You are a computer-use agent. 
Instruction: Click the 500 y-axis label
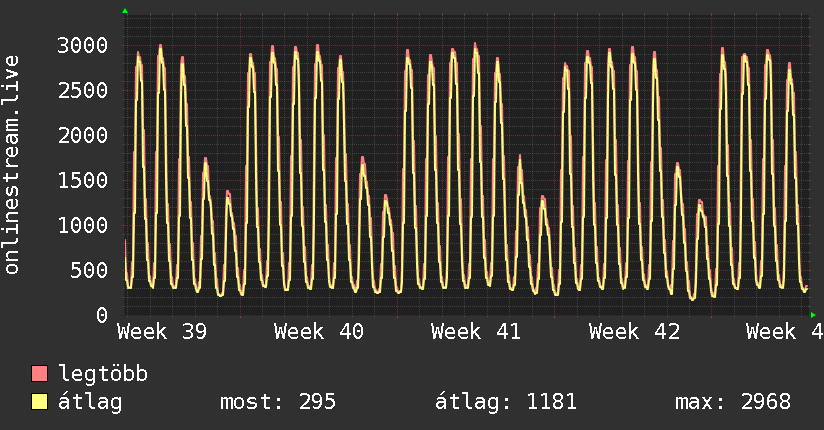point(89,270)
